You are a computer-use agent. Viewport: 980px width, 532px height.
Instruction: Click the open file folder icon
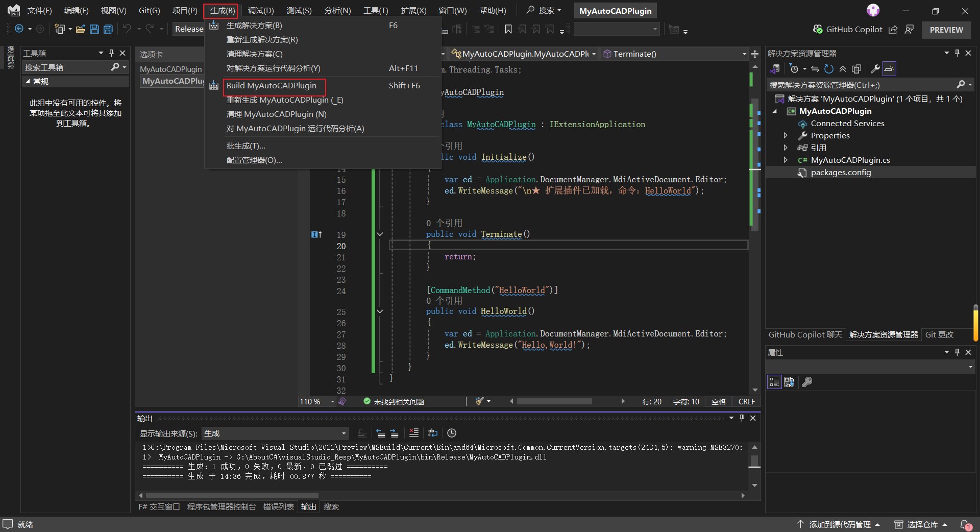coord(80,29)
